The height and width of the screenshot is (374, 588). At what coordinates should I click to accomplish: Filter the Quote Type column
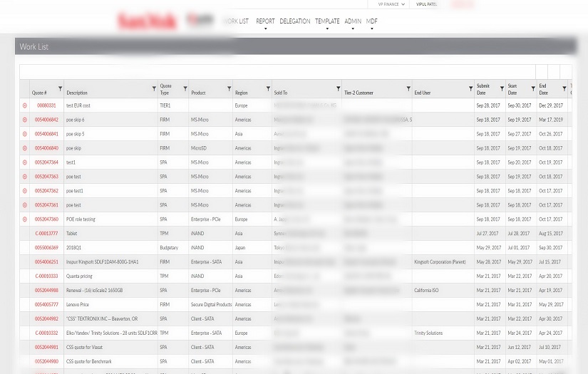[x=185, y=89]
